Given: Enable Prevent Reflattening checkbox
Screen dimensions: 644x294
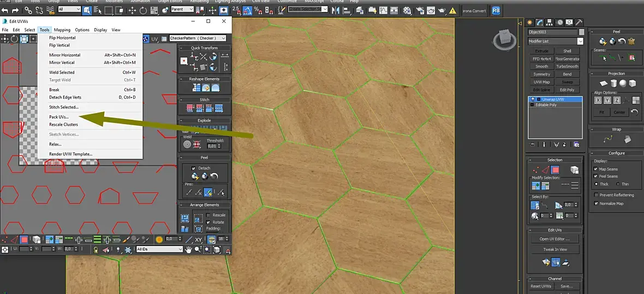Looking at the screenshot, I should point(596,195).
